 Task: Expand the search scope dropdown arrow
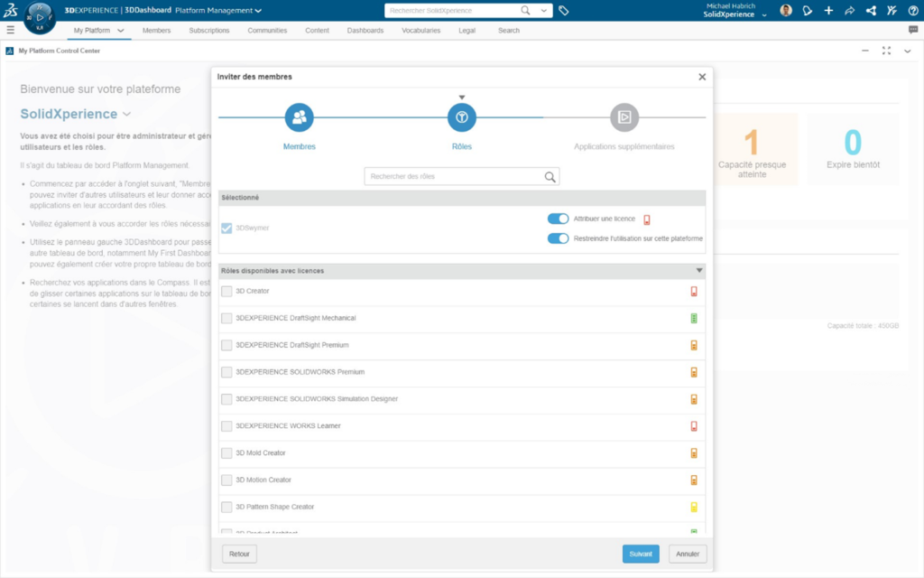[543, 10]
